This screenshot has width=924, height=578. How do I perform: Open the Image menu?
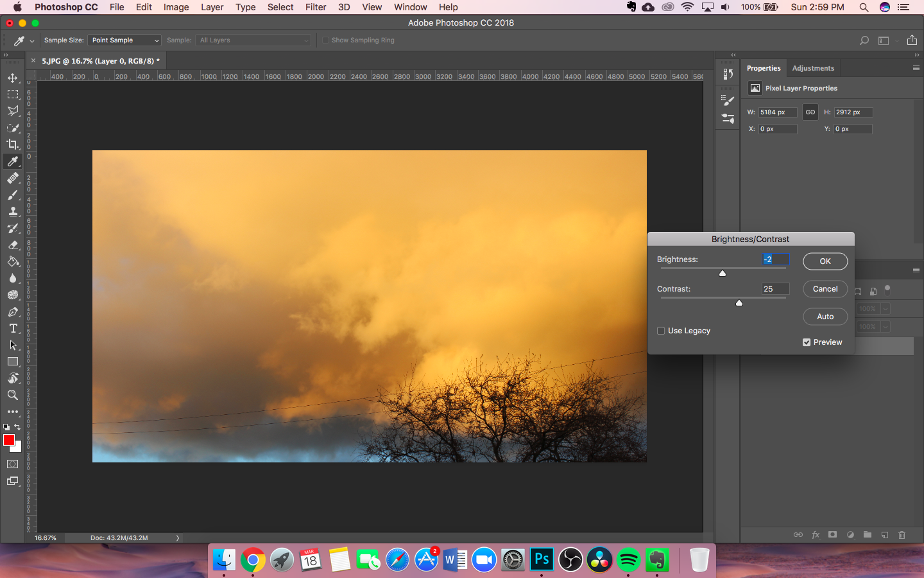pyautogui.click(x=176, y=7)
